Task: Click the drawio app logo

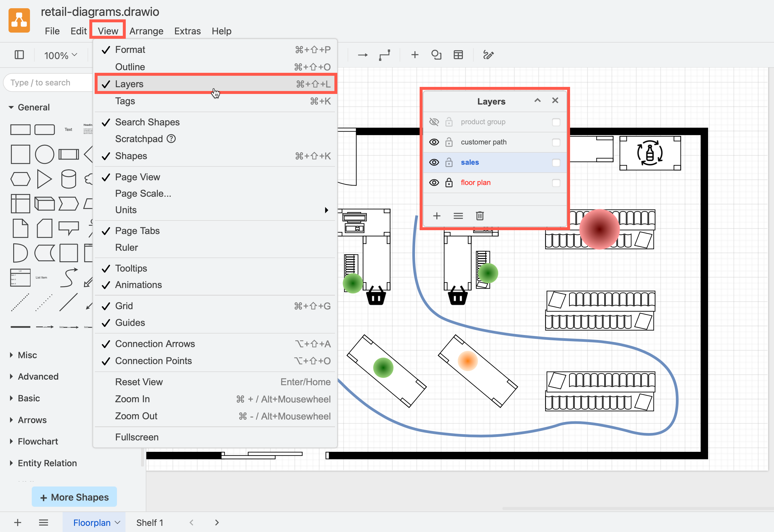Action: coord(19,20)
